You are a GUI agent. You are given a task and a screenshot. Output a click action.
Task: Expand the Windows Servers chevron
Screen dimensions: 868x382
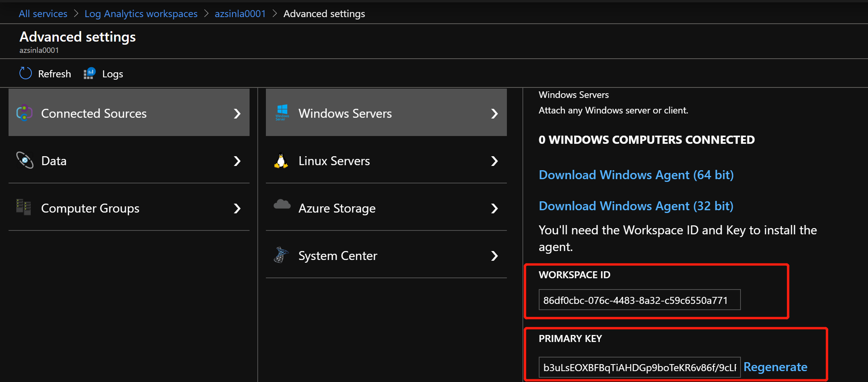(x=494, y=113)
